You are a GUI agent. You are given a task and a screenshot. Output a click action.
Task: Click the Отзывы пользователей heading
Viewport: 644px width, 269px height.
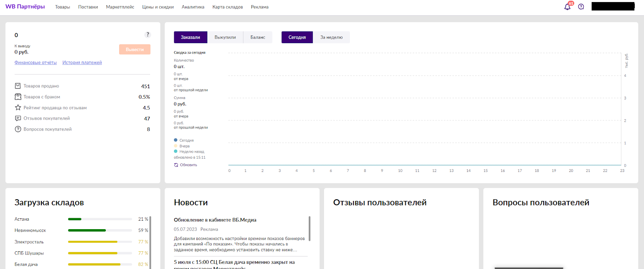click(380, 203)
